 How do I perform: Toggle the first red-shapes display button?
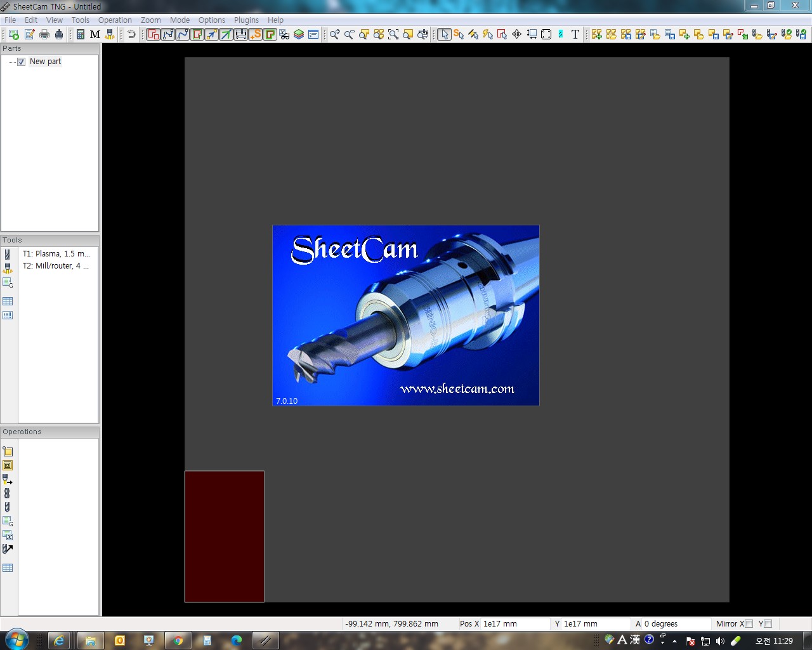coord(154,34)
